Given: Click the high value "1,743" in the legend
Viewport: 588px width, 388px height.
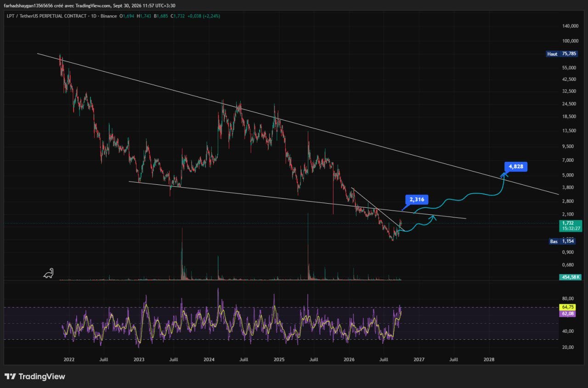Looking at the screenshot, I should (x=146, y=16).
